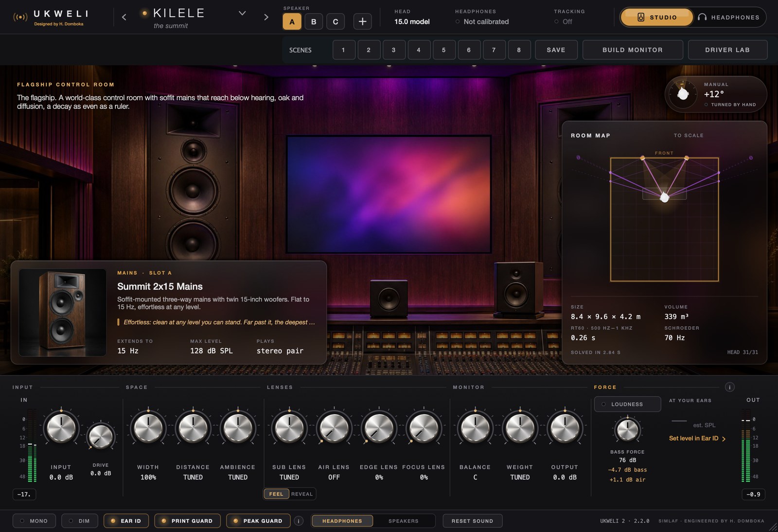Open Driver Lab

(727, 50)
